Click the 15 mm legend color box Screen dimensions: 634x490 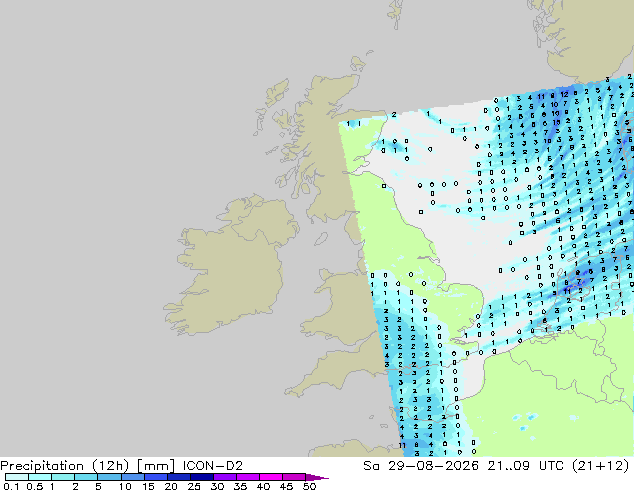pyautogui.click(x=156, y=477)
